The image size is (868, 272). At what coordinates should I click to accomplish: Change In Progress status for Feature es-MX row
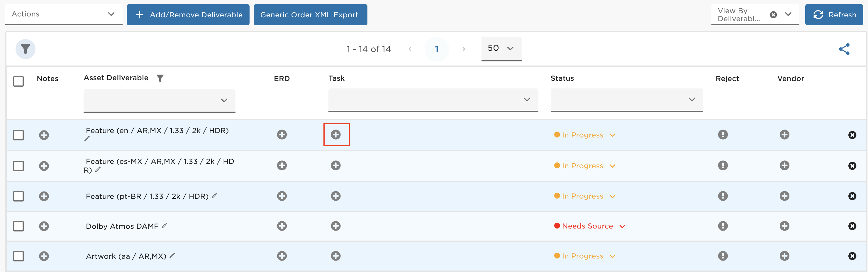pos(585,166)
